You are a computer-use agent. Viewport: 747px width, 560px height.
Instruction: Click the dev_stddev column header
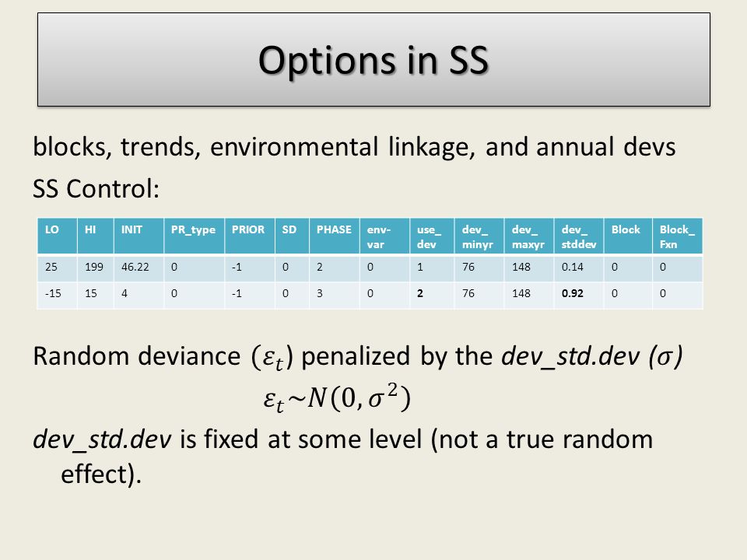point(578,236)
